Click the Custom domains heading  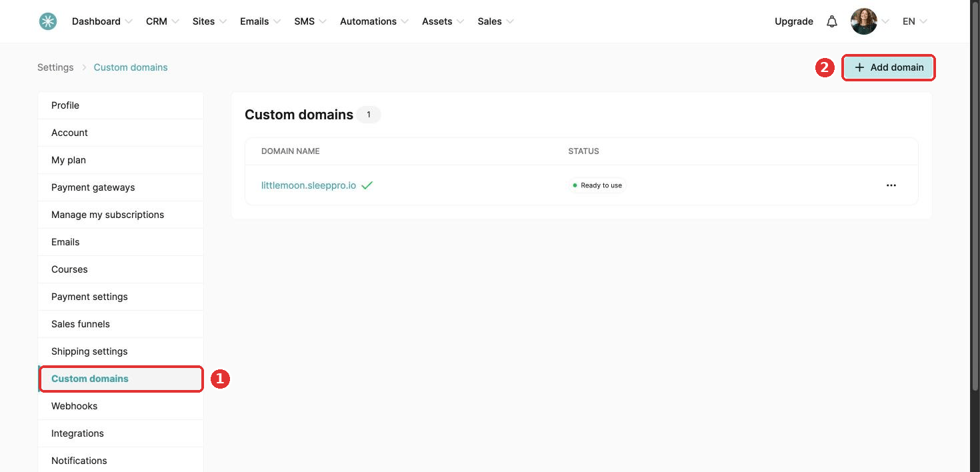[x=299, y=115]
